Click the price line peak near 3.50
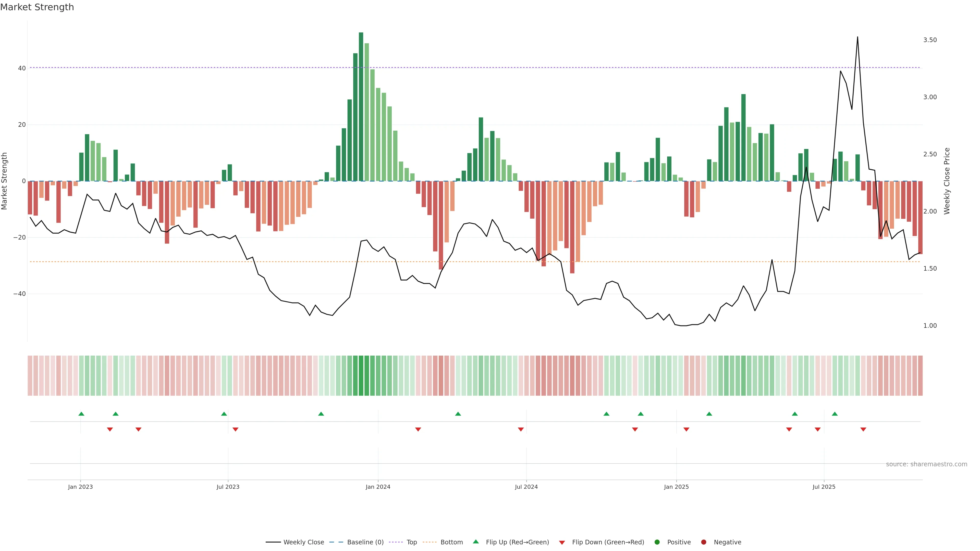 click(x=857, y=37)
